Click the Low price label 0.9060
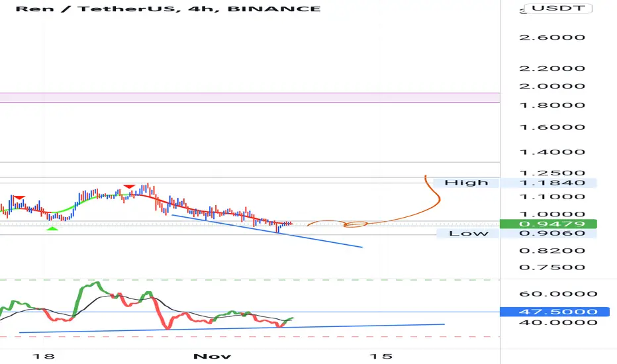617x364 pixels. tap(549, 234)
